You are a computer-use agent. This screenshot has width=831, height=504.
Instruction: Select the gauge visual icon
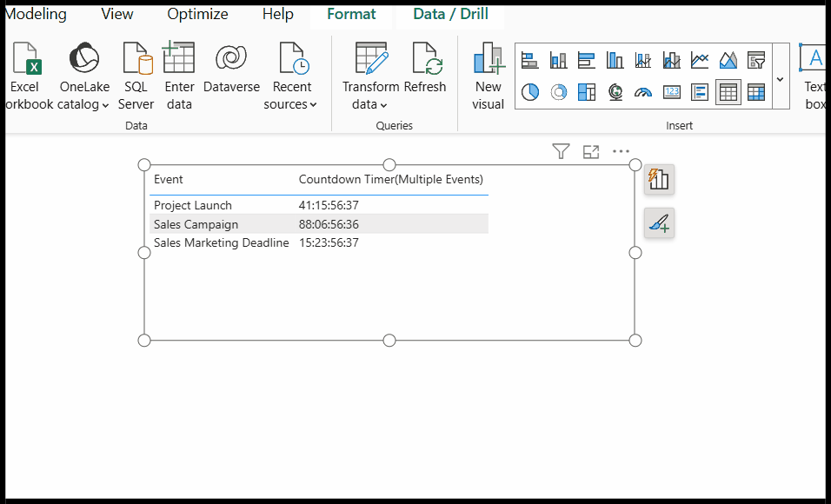point(643,92)
